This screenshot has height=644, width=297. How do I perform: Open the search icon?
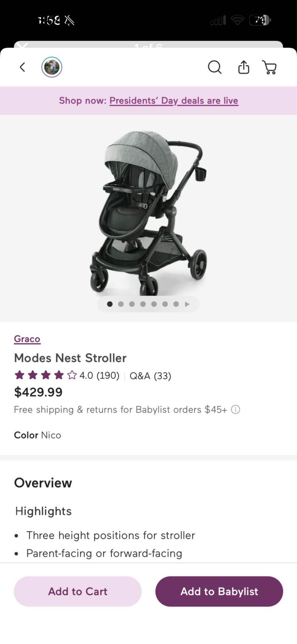[215, 67]
